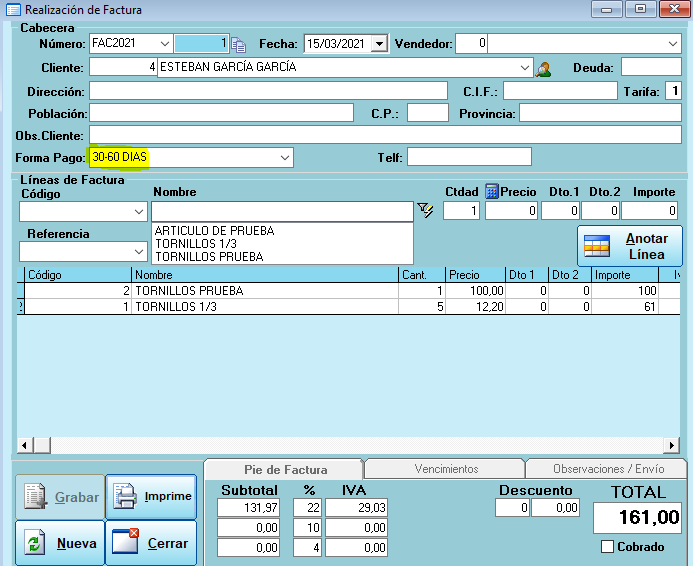Open the Vencimientos tab
Image resolution: width=693 pixels, height=566 pixels.
pos(446,469)
